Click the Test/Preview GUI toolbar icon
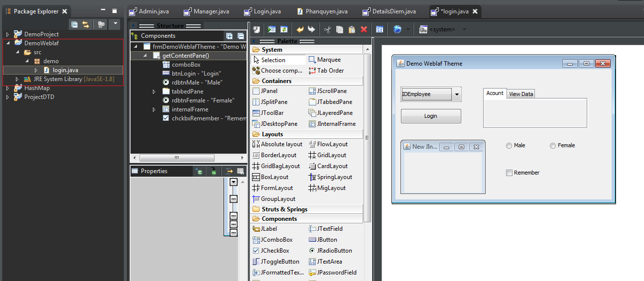This screenshot has height=281, width=644. [271, 29]
